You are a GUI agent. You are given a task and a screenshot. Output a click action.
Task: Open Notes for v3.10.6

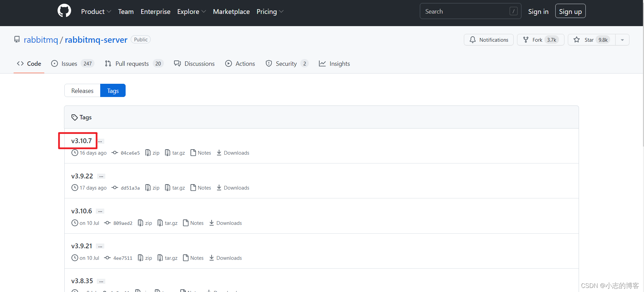(x=193, y=223)
